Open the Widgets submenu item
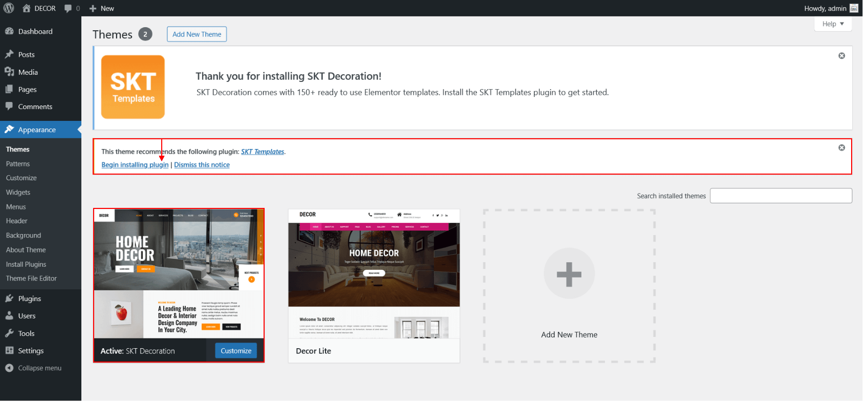Image resolution: width=868 pixels, height=403 pixels. coord(18,193)
